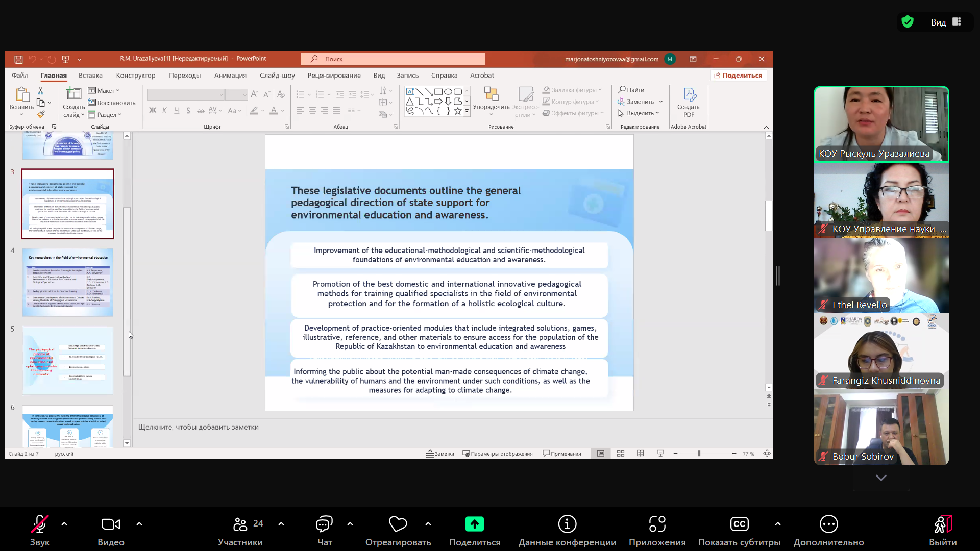The height and width of the screenshot is (551, 980).
Task: Expand chat options arrow
Action: [350, 524]
